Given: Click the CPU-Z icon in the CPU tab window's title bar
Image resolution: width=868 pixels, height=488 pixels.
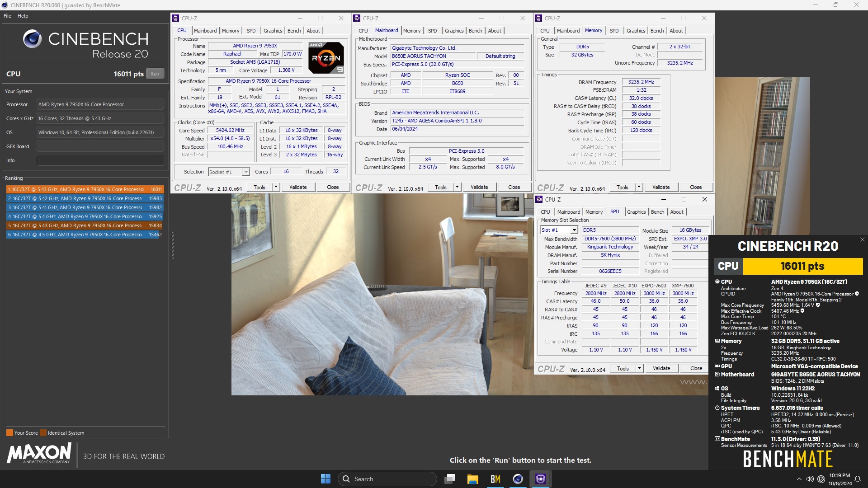Looking at the screenshot, I should (x=176, y=18).
